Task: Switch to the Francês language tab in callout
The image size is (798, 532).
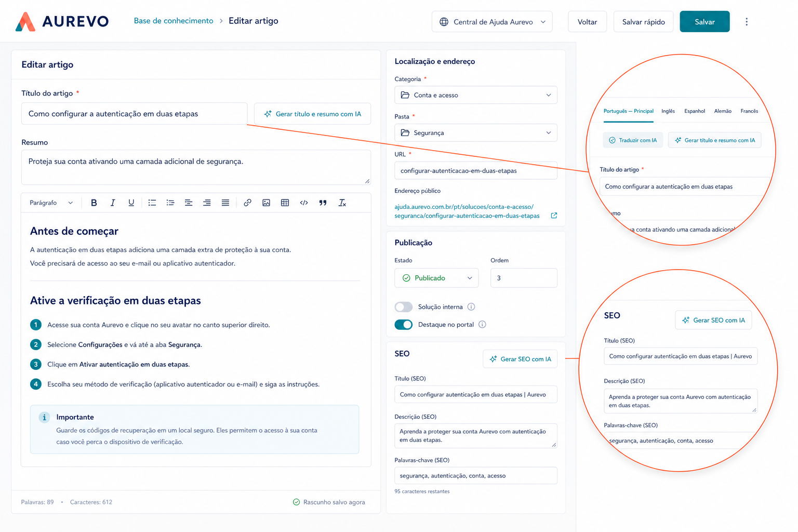Action: tap(749, 111)
